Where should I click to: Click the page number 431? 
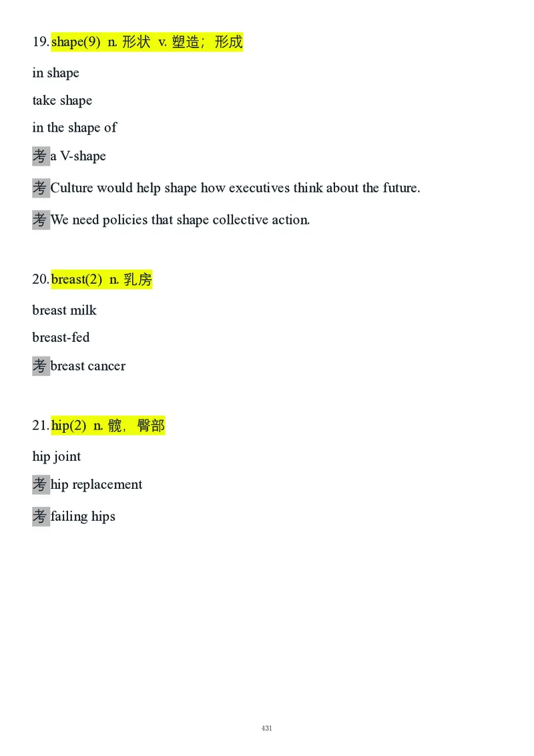tap(267, 728)
